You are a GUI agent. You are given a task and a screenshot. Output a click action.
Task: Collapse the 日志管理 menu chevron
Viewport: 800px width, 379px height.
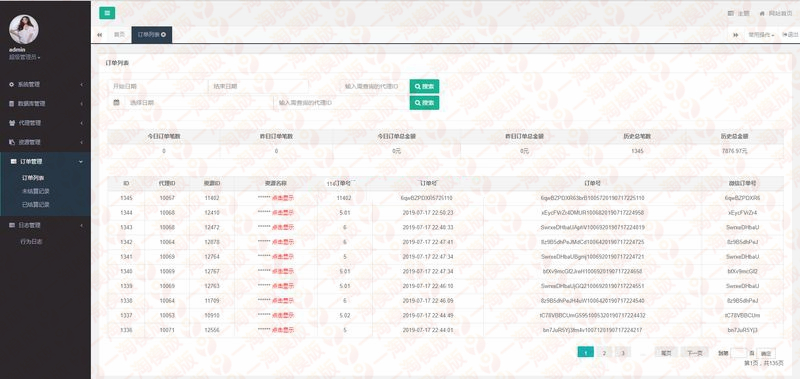pyautogui.click(x=82, y=225)
